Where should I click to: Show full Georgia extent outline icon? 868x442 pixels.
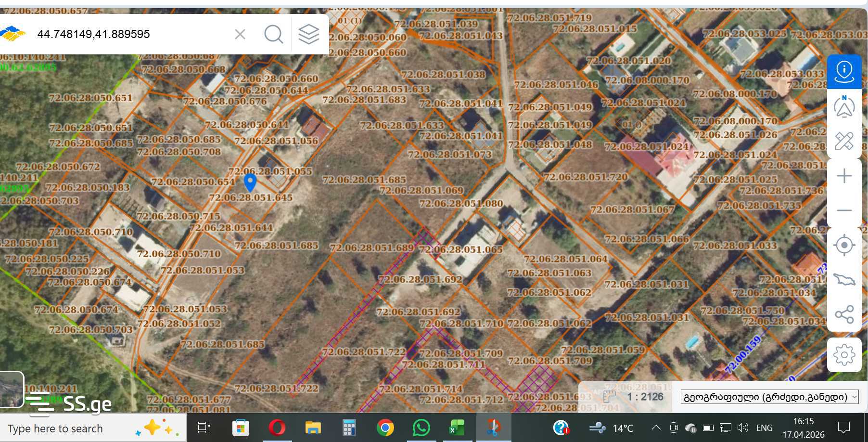pyautogui.click(x=844, y=280)
